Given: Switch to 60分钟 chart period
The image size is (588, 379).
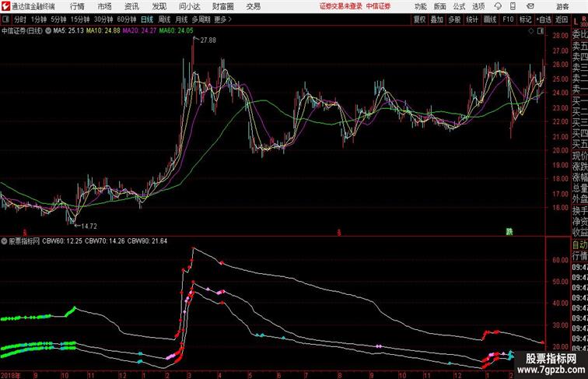Looking at the screenshot, I should click(127, 19).
